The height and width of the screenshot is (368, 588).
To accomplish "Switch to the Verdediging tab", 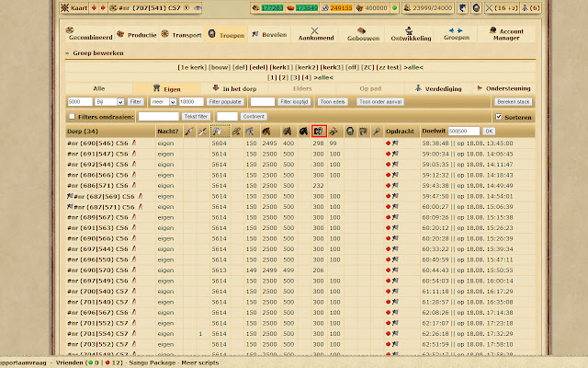I will pyautogui.click(x=438, y=88).
